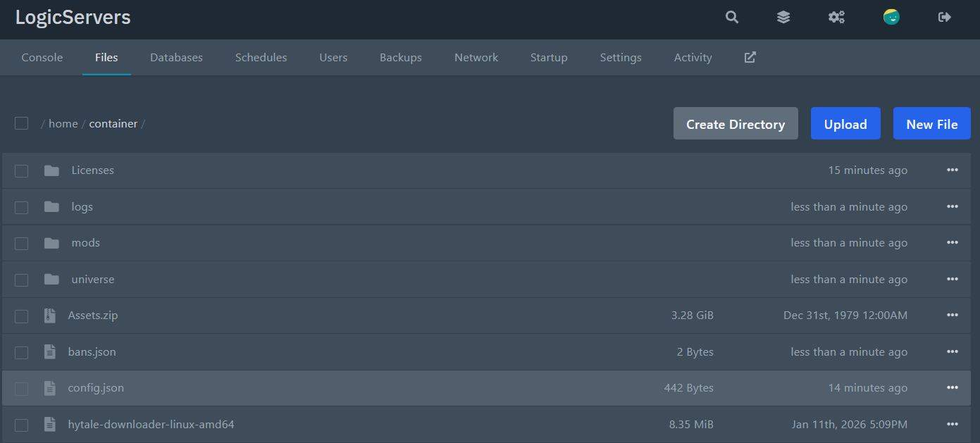980x443 pixels.
Task: Open the actions menu for Assets.zip
Action: click(x=953, y=316)
